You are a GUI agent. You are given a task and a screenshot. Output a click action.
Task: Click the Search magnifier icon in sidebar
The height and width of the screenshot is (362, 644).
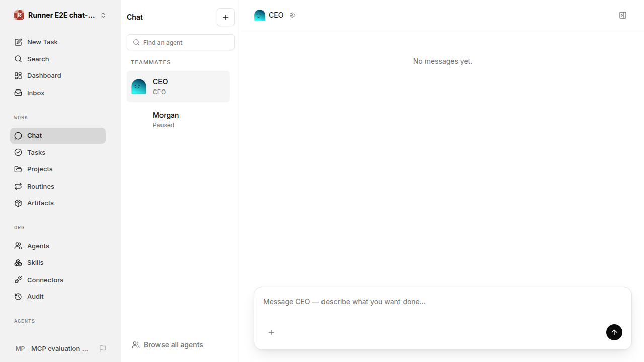[18, 59]
